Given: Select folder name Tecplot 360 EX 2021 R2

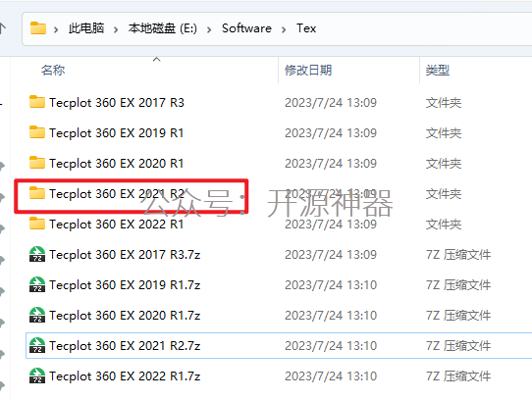Looking at the screenshot, I should click(x=117, y=193).
